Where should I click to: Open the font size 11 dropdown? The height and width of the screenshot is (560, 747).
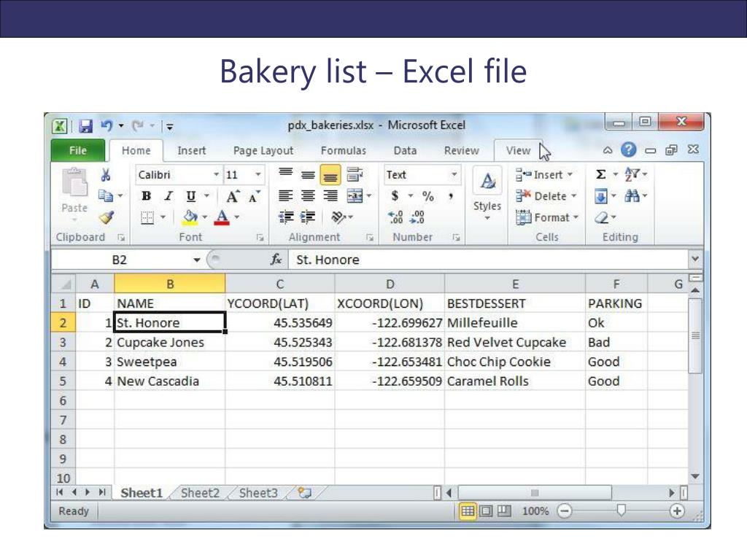pos(258,175)
